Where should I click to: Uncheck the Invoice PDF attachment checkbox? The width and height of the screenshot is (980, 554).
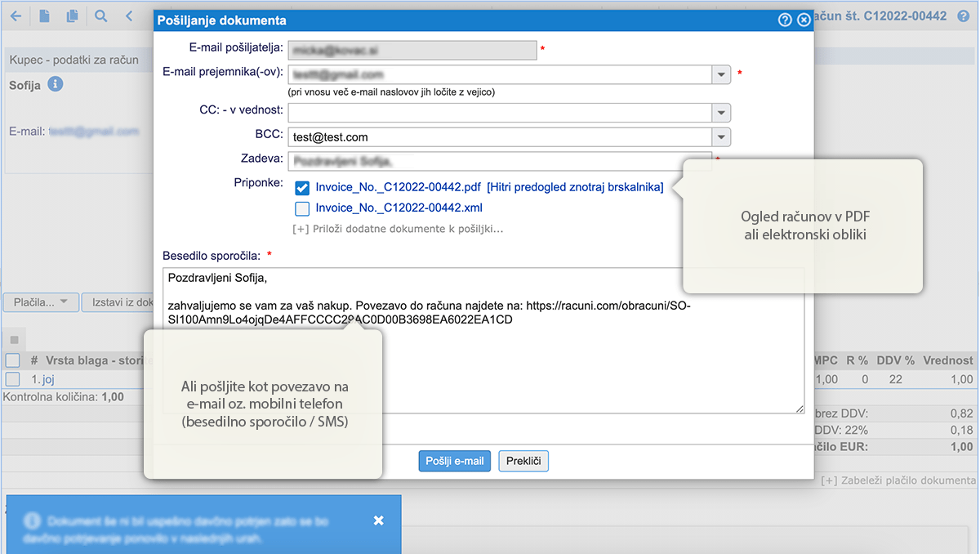pyautogui.click(x=302, y=187)
